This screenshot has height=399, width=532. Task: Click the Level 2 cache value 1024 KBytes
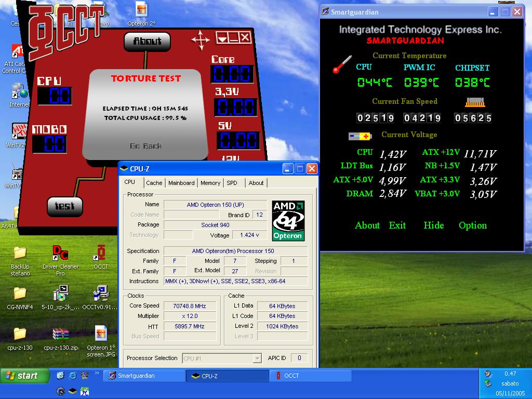pyautogui.click(x=282, y=326)
